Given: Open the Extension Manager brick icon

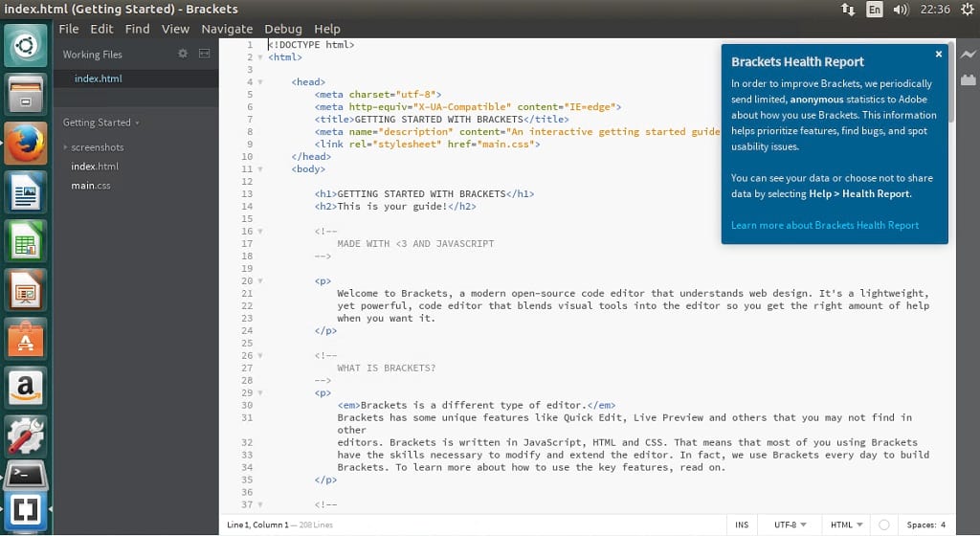Looking at the screenshot, I should pyautogui.click(x=968, y=79).
